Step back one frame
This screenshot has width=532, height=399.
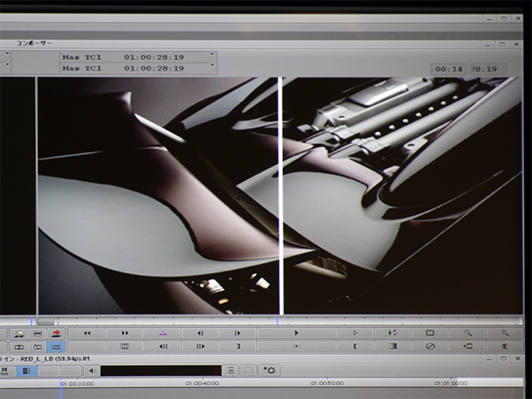pos(200,333)
